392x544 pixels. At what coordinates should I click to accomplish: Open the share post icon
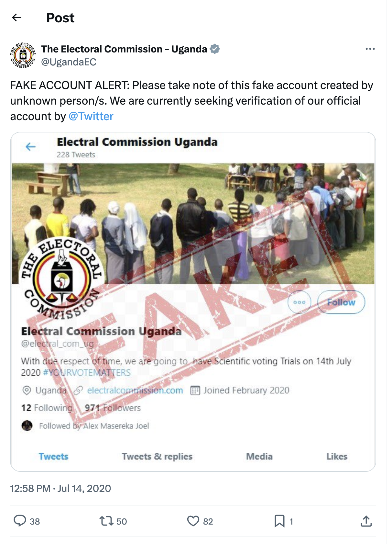[366, 521]
